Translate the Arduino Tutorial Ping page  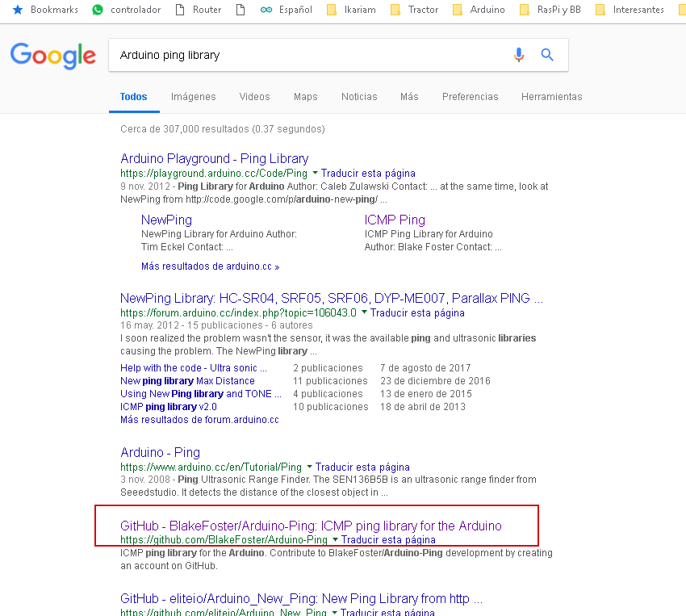click(362, 467)
